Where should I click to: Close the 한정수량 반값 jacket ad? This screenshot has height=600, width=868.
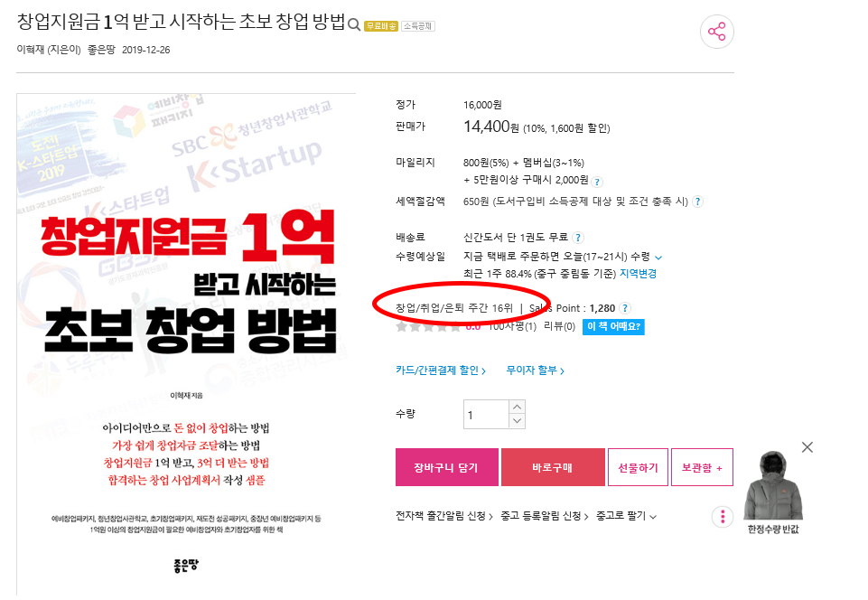pyautogui.click(x=807, y=447)
